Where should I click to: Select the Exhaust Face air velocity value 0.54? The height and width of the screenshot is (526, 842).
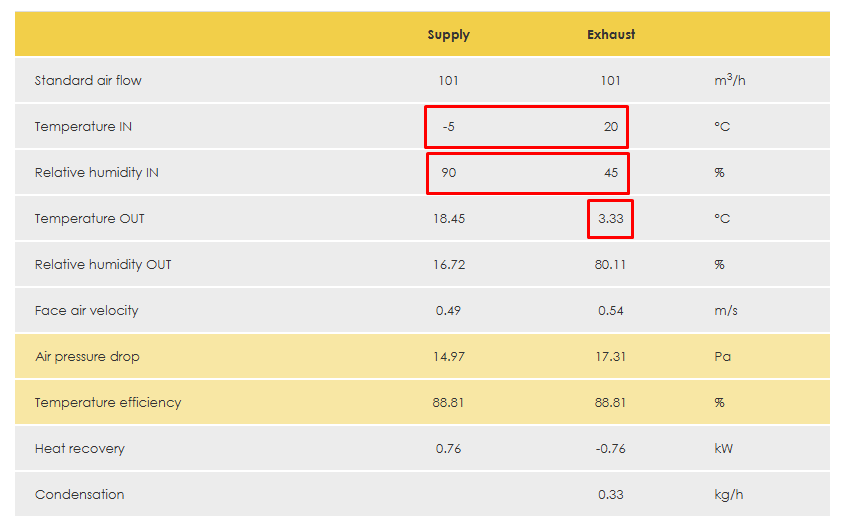[x=610, y=311]
